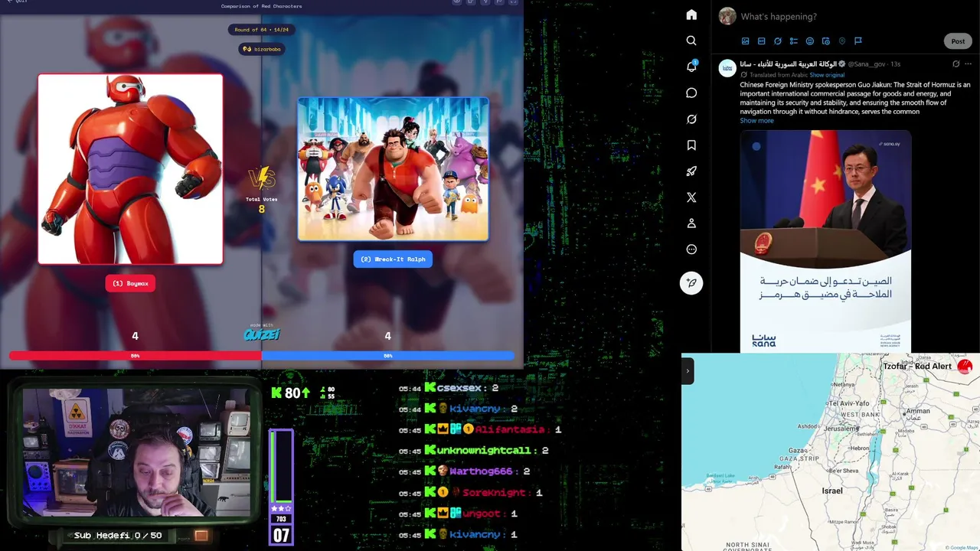980x551 pixels.
Task: Expand map side panel with chevron arrow
Action: [x=688, y=371]
